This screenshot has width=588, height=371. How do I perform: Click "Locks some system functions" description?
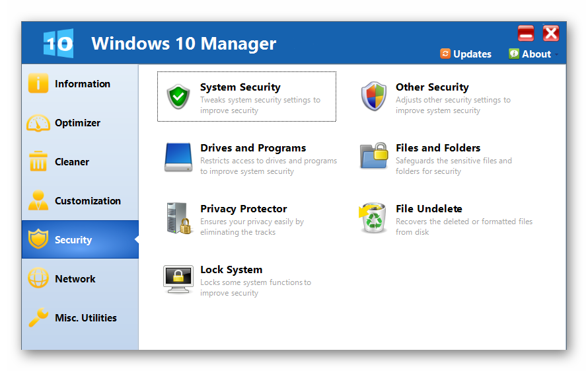click(x=256, y=288)
